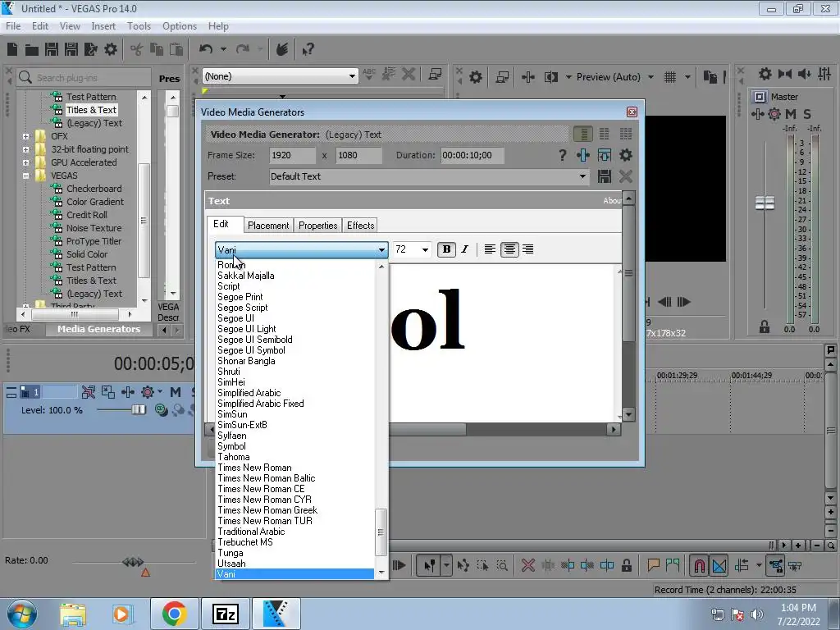Click the playback Rate slider handle
This screenshot has height=630, width=840.
coord(132,562)
